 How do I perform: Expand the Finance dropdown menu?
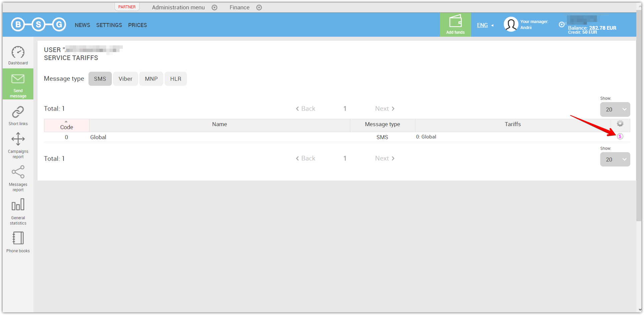point(245,7)
